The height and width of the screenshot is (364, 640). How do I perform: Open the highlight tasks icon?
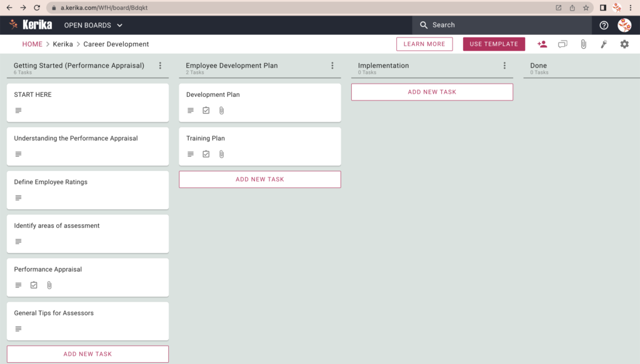pos(604,44)
